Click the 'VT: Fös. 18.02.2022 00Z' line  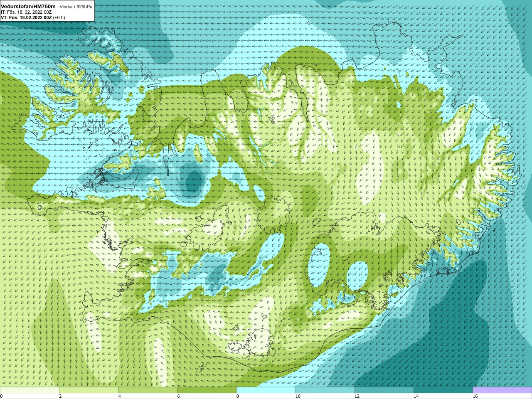click(26, 18)
